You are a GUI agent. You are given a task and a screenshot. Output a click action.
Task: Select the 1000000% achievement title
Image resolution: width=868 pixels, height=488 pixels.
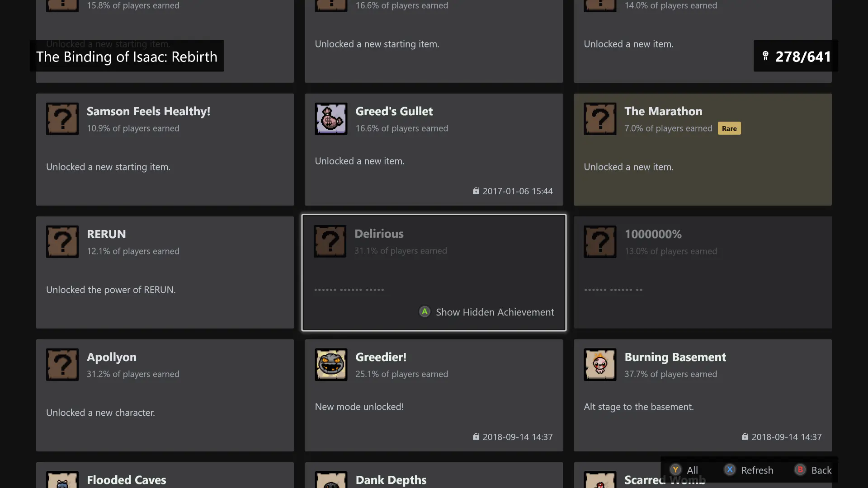(x=653, y=234)
